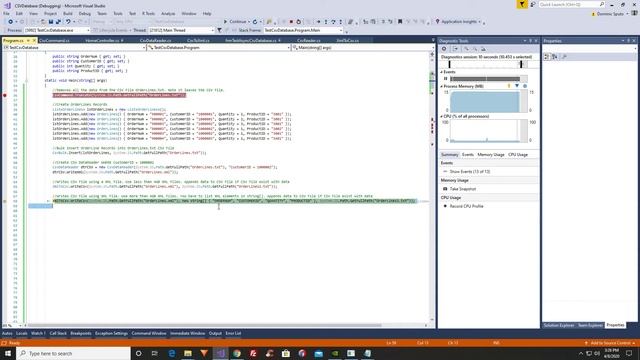Toggle the Private Bytes marker in Process Memory
Viewport: 640px width, 360px height.
pyautogui.click(x=525, y=86)
